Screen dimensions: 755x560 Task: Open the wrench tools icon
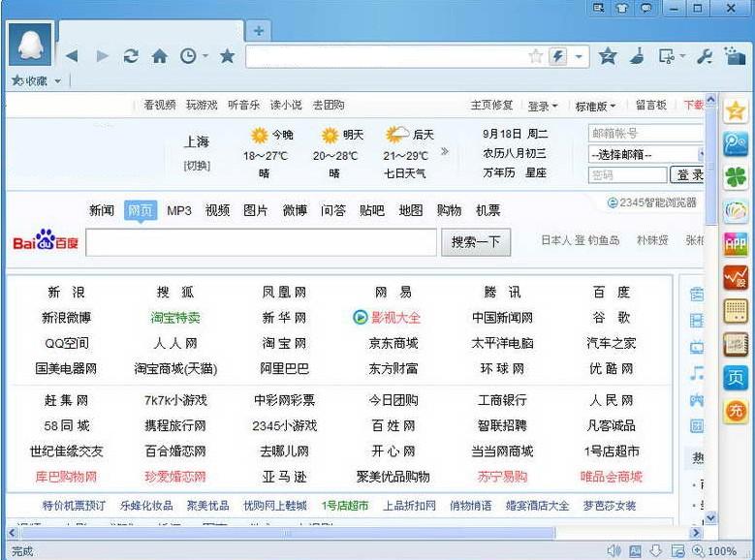click(705, 56)
